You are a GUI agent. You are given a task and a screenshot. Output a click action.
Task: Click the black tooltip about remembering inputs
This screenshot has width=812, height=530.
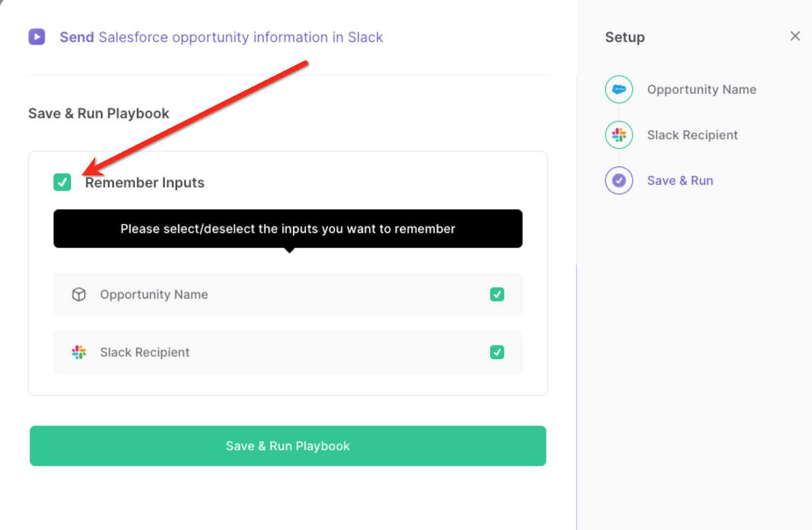click(x=288, y=229)
